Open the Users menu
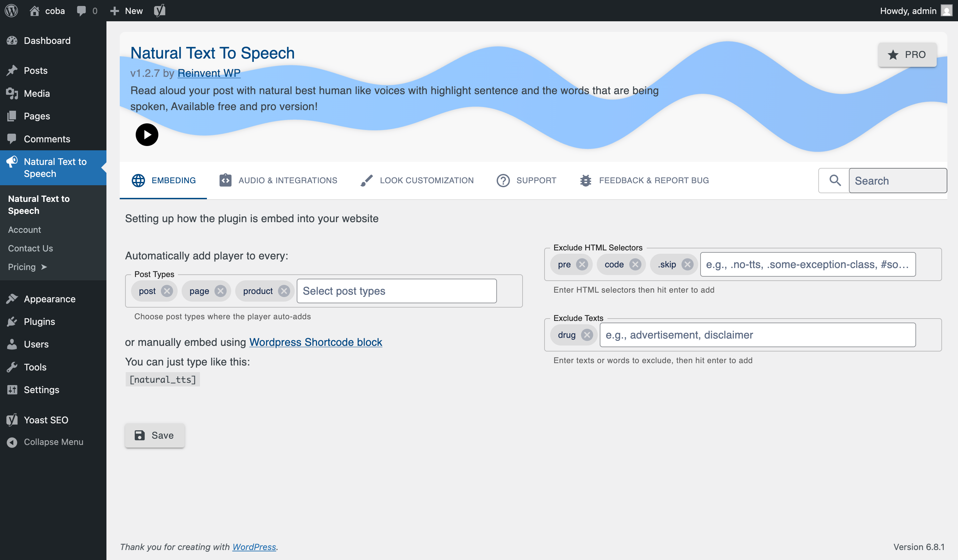 [53, 345]
